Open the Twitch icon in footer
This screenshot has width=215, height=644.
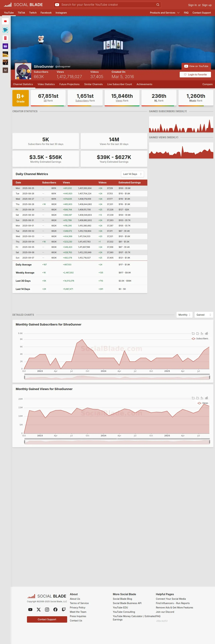pos(64,610)
